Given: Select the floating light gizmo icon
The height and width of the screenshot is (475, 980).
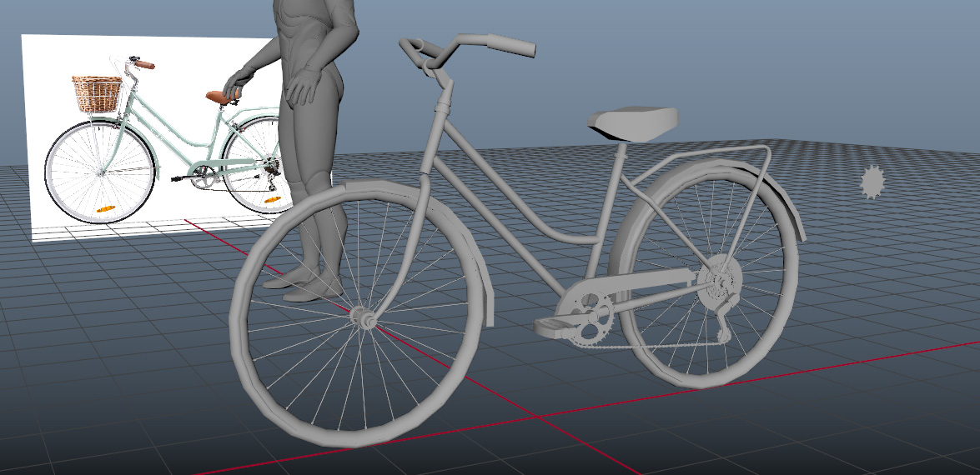Looking at the screenshot, I should [872, 182].
